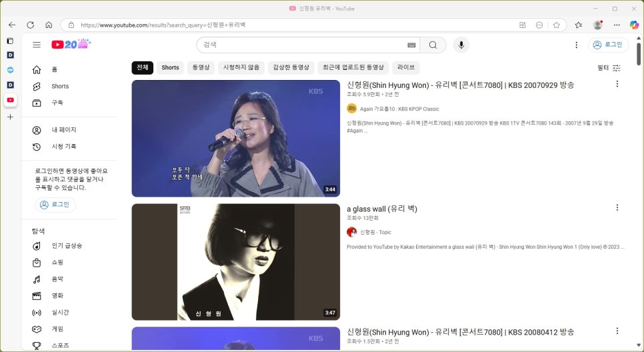This screenshot has height=352, width=644.
Task: Open browser home page icon
Action: pos(49,25)
